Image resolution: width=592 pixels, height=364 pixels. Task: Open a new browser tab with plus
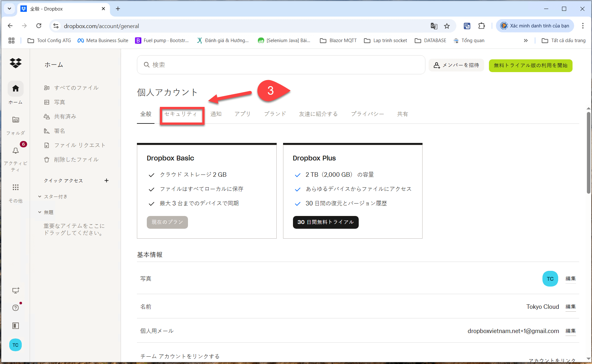click(x=118, y=9)
